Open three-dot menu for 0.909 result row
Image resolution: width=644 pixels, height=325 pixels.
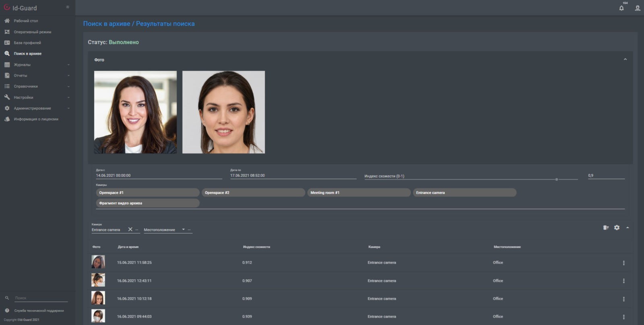pos(624,299)
